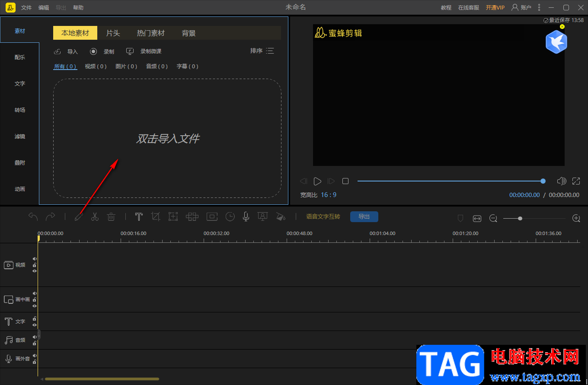
Task: Open the 编辑 menu
Action: pos(44,8)
